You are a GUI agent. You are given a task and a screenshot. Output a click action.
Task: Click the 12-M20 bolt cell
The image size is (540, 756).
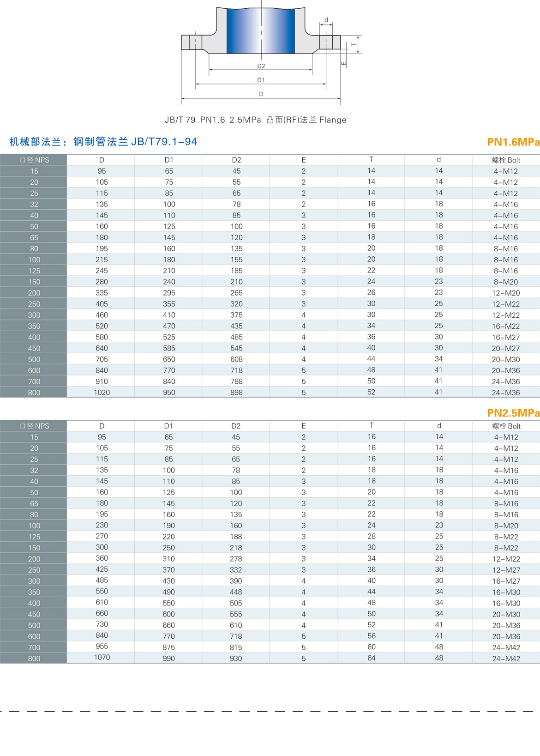506,293
